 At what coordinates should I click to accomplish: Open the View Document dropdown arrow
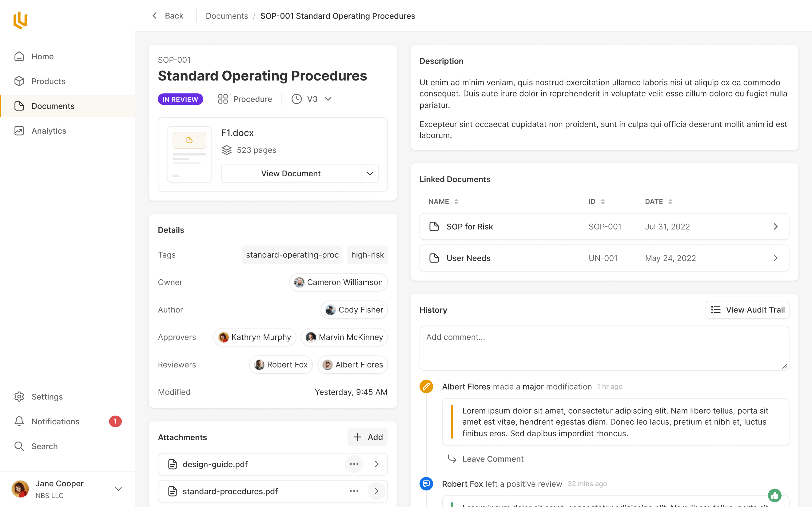[370, 173]
